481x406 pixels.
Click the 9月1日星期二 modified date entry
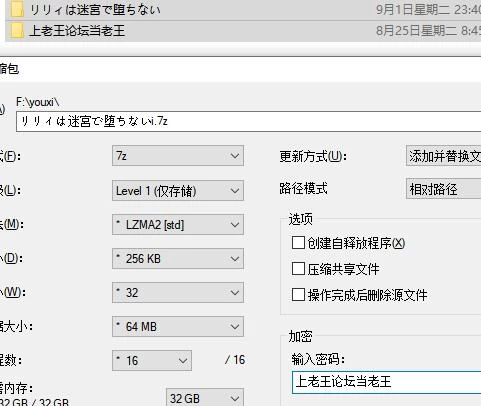[428, 10]
